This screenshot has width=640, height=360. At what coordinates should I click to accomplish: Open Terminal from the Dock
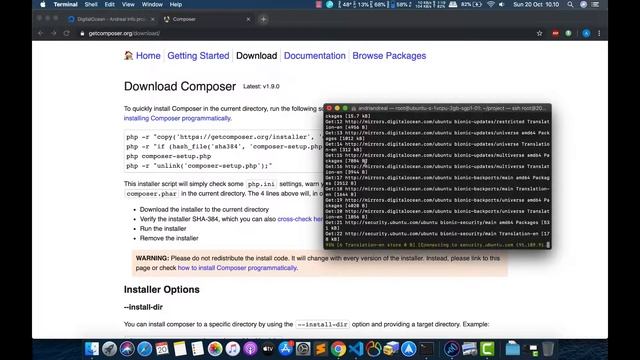point(427,349)
